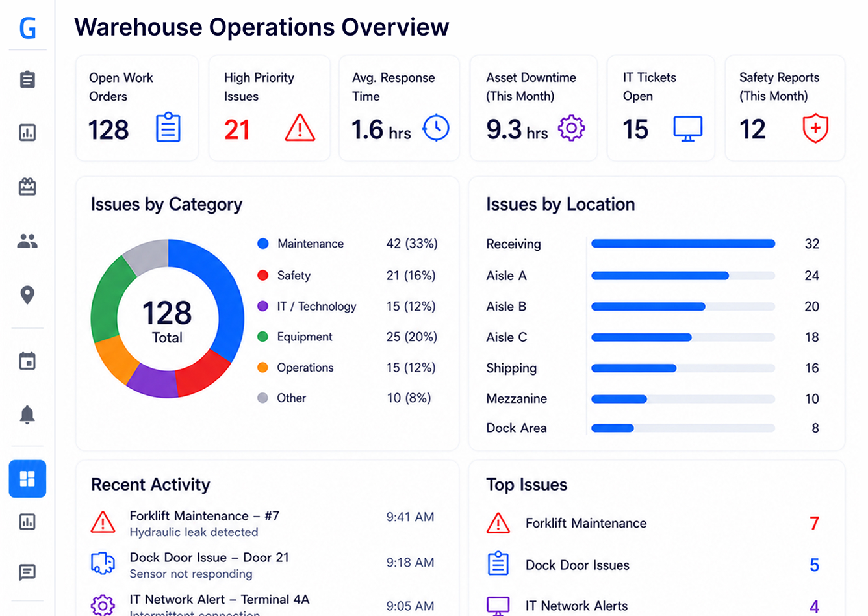Click the gear icon in Asset Downtime card

click(x=572, y=128)
